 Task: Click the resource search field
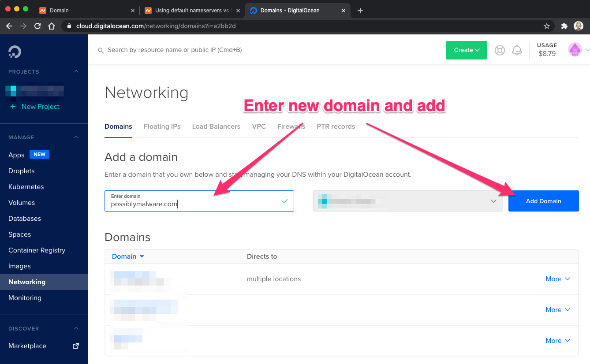click(x=175, y=50)
